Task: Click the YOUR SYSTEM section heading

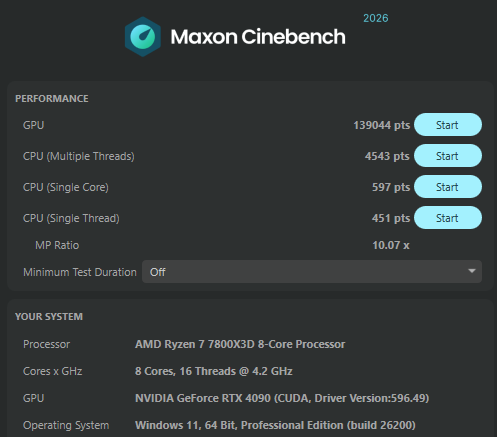Action: (49, 316)
